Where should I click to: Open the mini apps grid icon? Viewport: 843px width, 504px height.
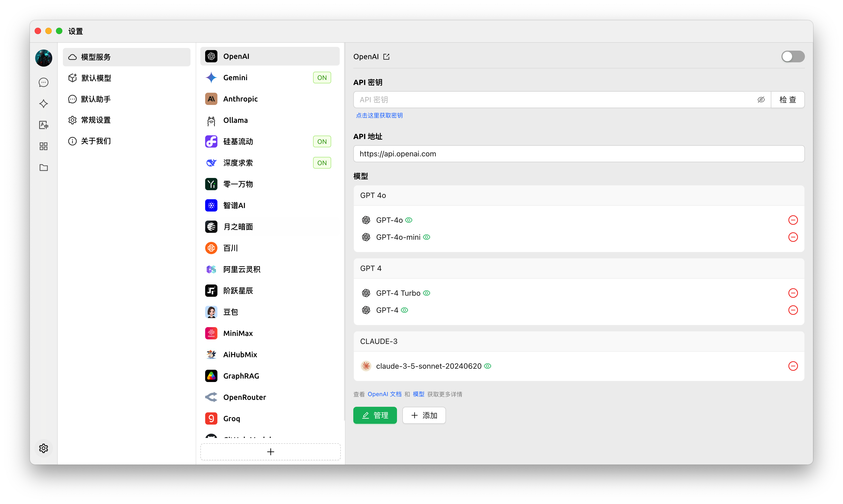pos(43,146)
